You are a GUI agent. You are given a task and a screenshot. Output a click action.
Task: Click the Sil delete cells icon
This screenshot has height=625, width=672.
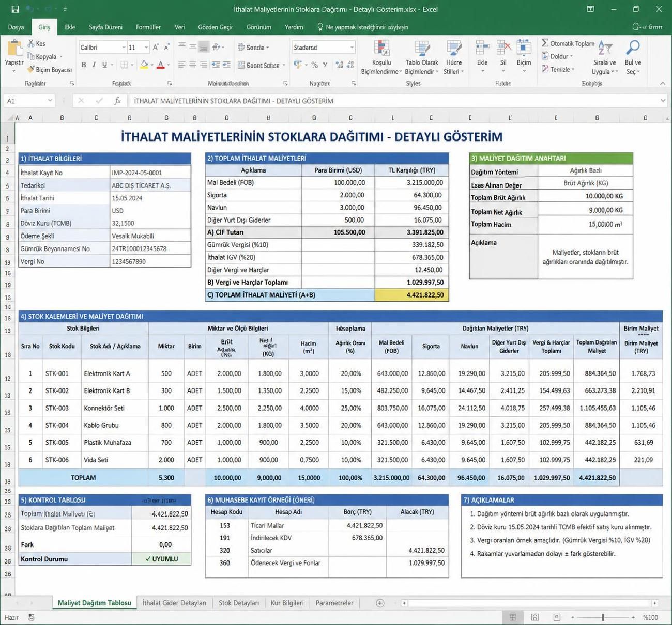(x=503, y=48)
